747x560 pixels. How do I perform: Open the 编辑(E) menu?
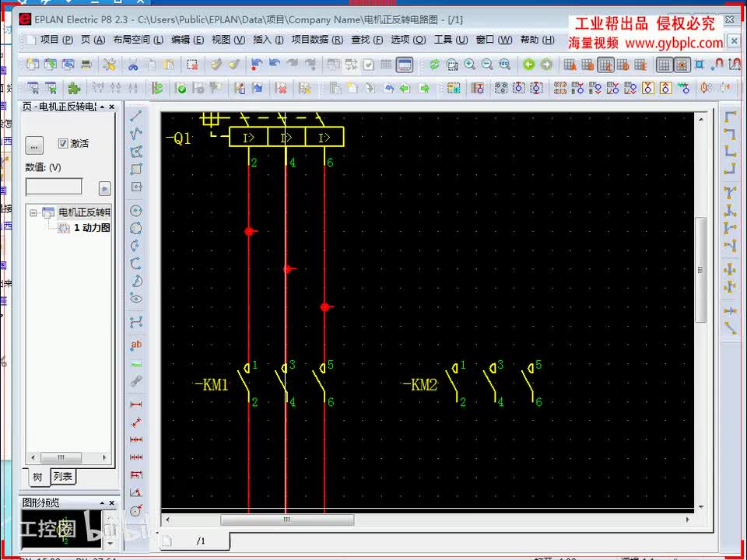click(x=188, y=40)
